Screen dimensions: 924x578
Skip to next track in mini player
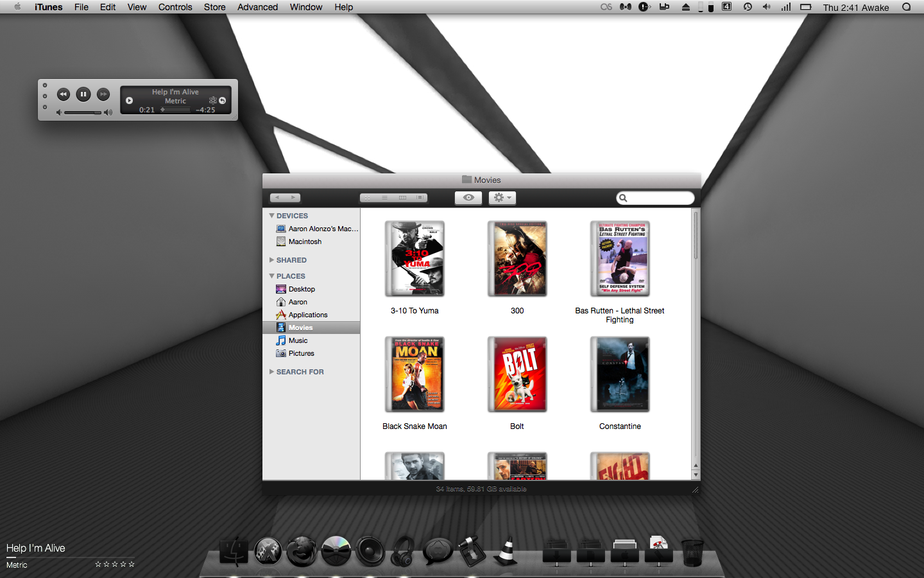[103, 94]
